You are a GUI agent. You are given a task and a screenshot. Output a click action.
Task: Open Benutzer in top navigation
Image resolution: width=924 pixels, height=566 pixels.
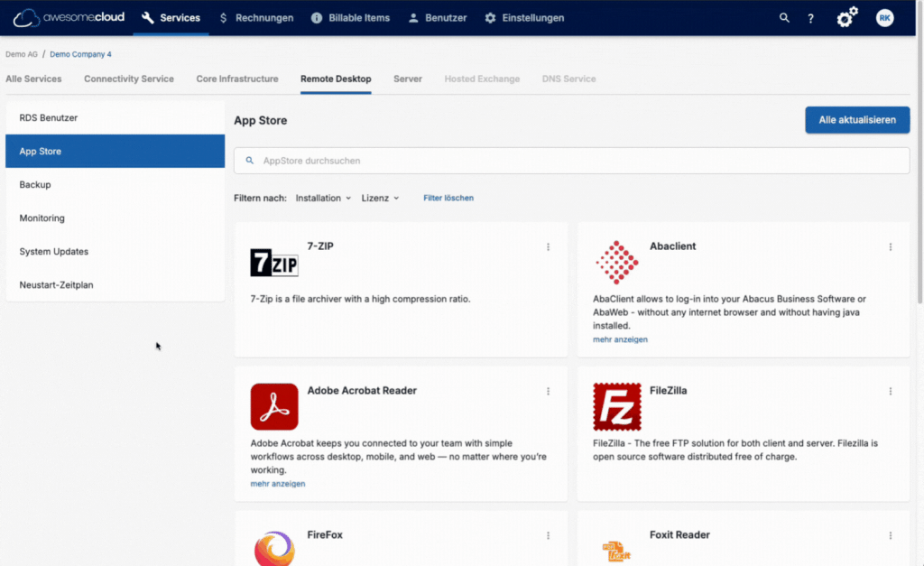coord(438,18)
